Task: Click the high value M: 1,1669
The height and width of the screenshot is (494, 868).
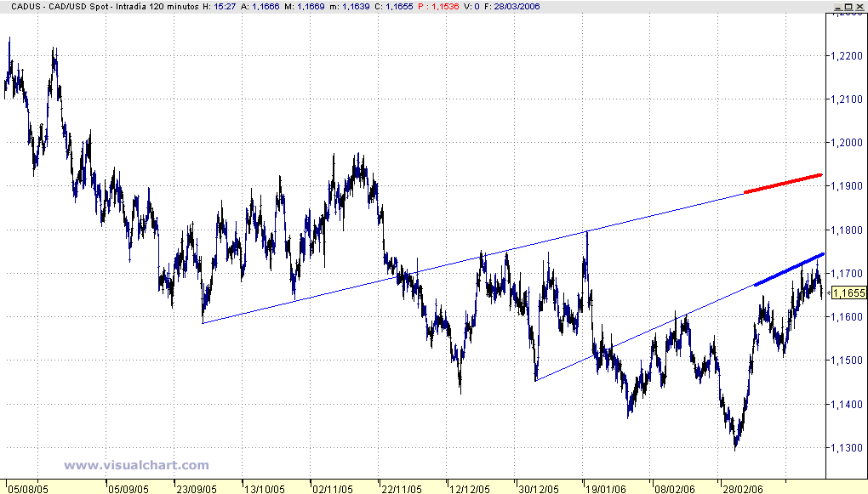Action: coord(305,7)
